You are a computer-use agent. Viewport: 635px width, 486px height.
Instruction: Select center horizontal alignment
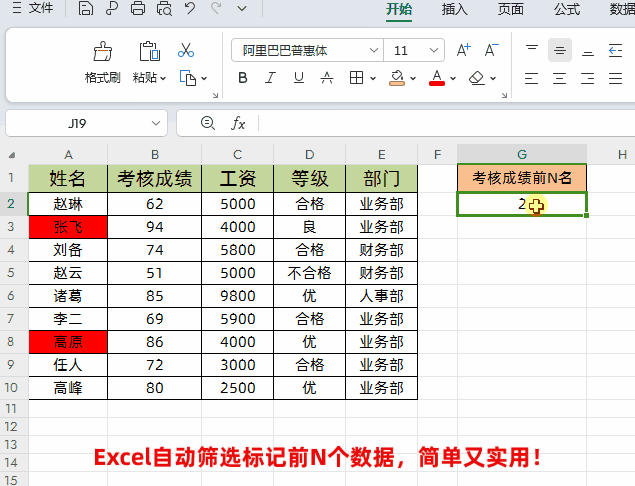(560, 78)
